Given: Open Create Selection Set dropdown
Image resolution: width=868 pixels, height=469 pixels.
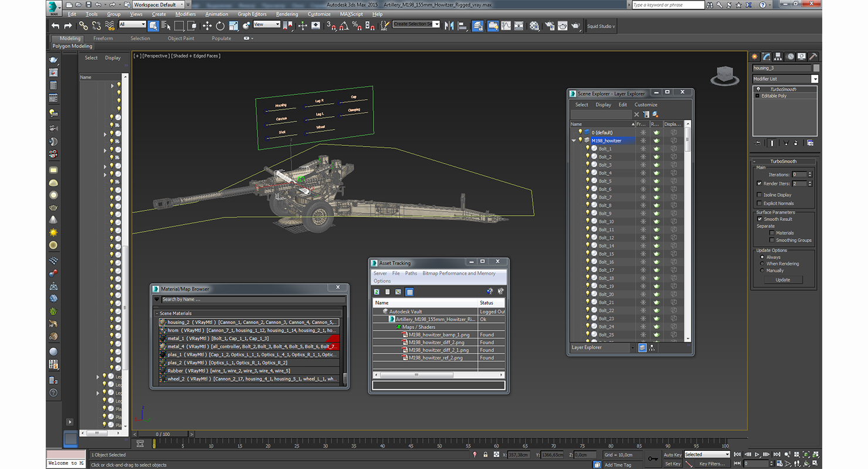Looking at the screenshot, I should pos(416,25).
